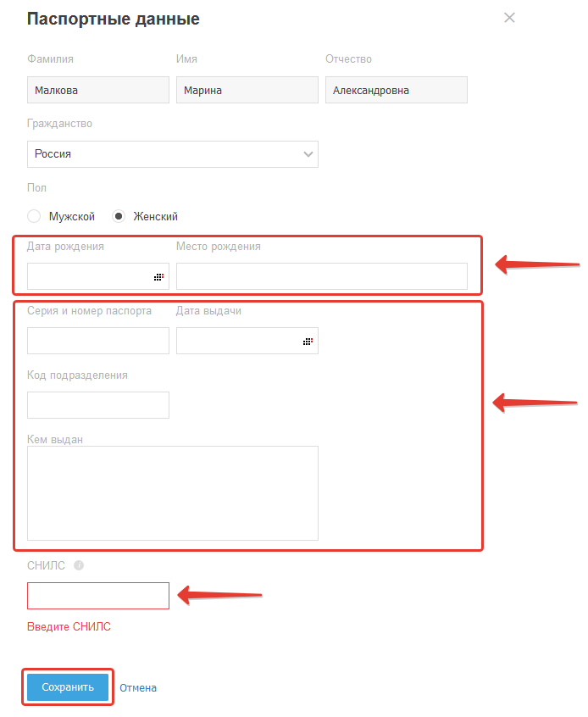Close the Паспортные данные dialog
588x717 pixels.
(509, 18)
